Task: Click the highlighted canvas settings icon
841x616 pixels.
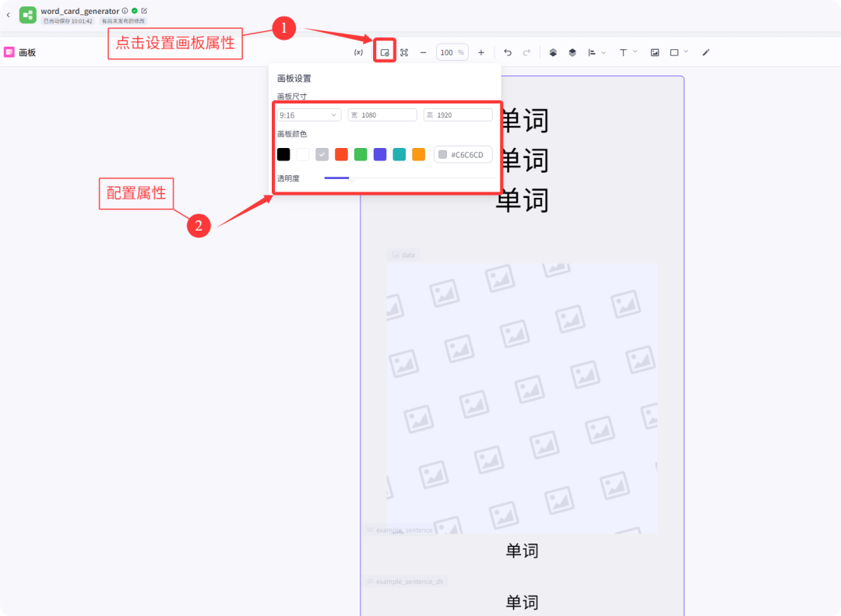Action: coord(385,52)
